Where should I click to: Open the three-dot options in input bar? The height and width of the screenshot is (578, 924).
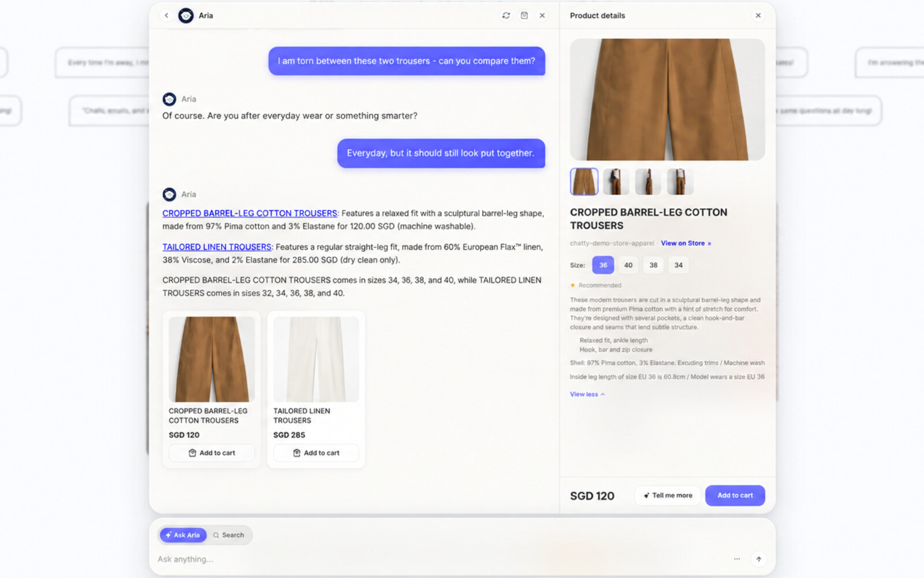pos(737,559)
